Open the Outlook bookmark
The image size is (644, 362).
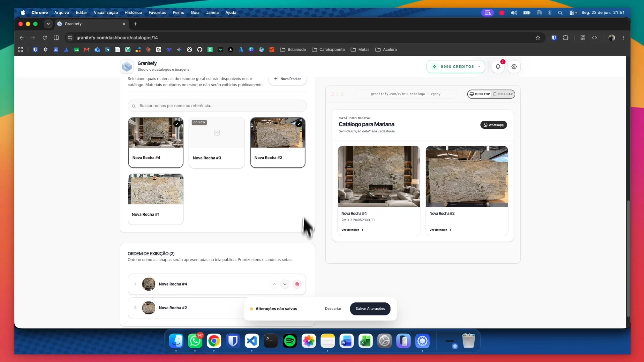[97, 50]
